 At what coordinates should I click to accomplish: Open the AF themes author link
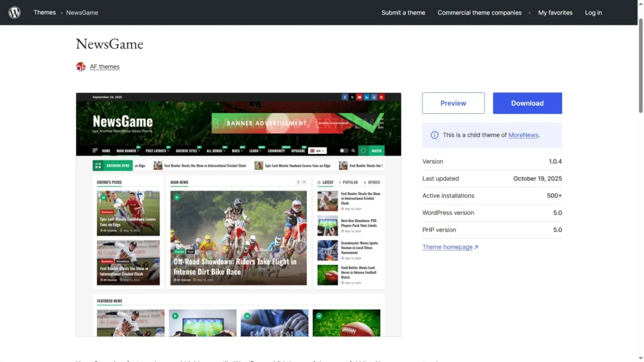[105, 67]
